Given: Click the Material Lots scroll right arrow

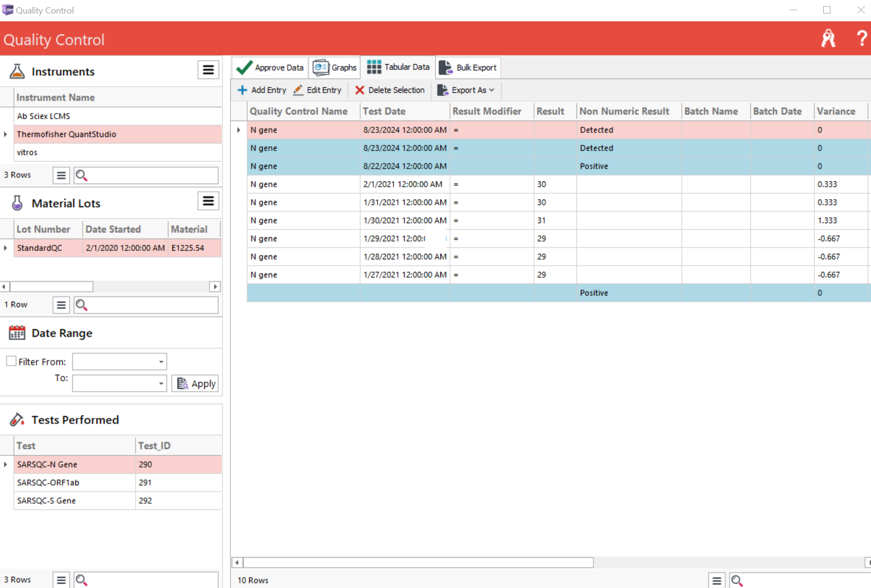Looking at the screenshot, I should coord(215,287).
